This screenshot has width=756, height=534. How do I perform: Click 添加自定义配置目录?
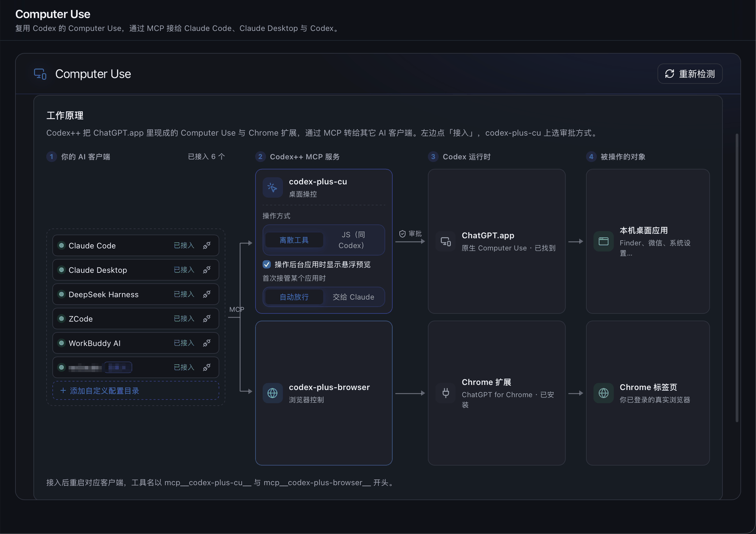pos(136,391)
